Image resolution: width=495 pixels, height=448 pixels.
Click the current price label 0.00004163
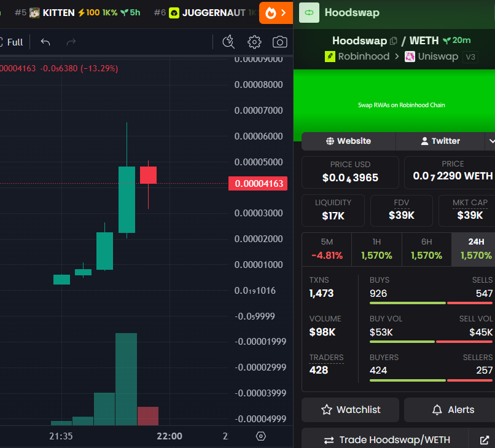tap(258, 184)
